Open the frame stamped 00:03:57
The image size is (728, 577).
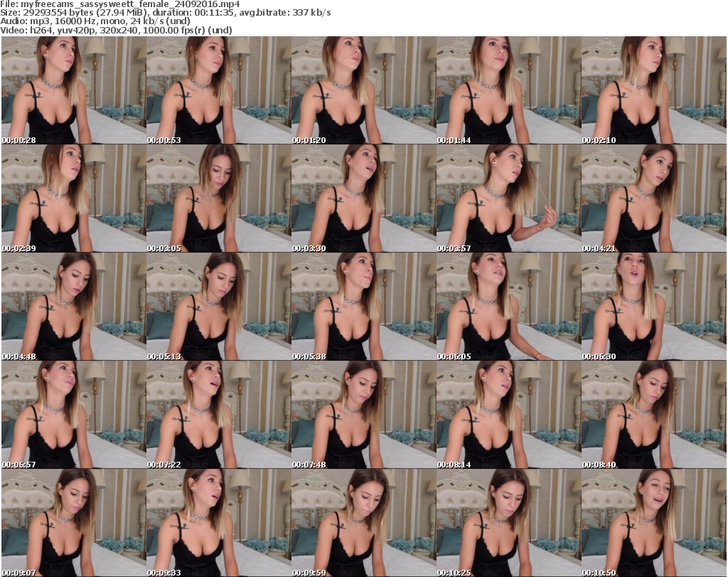click(x=508, y=198)
